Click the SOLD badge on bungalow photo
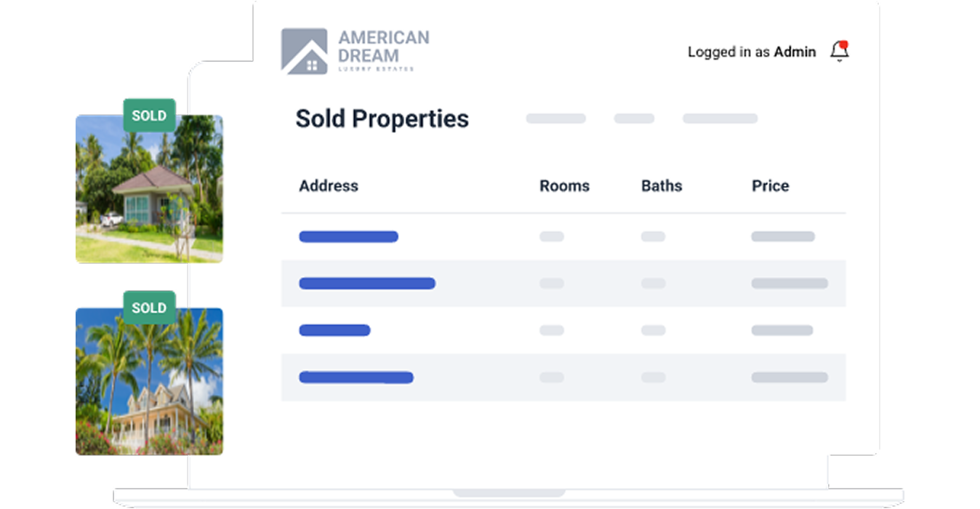 (149, 116)
